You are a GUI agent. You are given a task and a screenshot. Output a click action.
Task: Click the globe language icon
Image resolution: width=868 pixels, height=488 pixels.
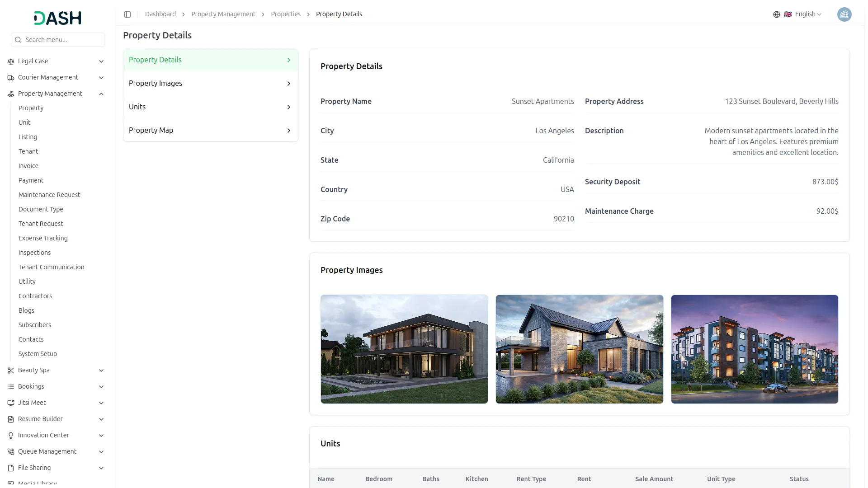(x=777, y=14)
